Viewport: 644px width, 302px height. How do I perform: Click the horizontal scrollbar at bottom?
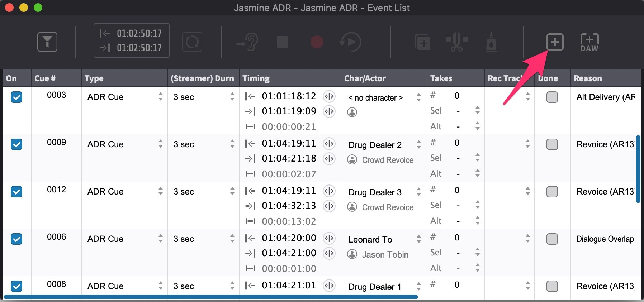pyautogui.click(x=211, y=297)
